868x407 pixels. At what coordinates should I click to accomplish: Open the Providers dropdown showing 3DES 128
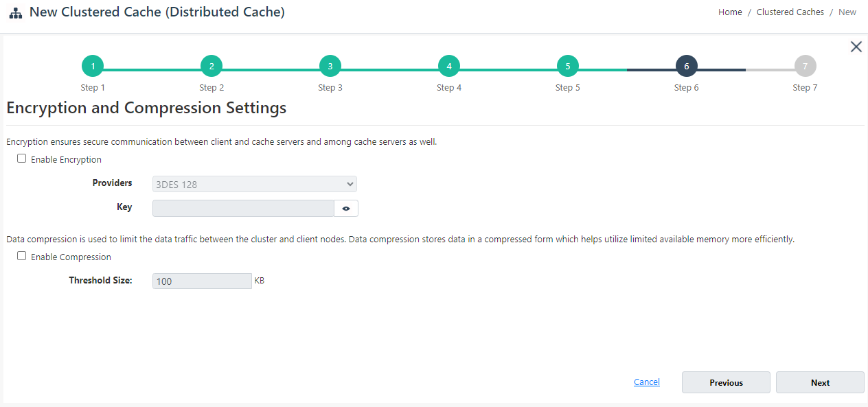(x=254, y=184)
